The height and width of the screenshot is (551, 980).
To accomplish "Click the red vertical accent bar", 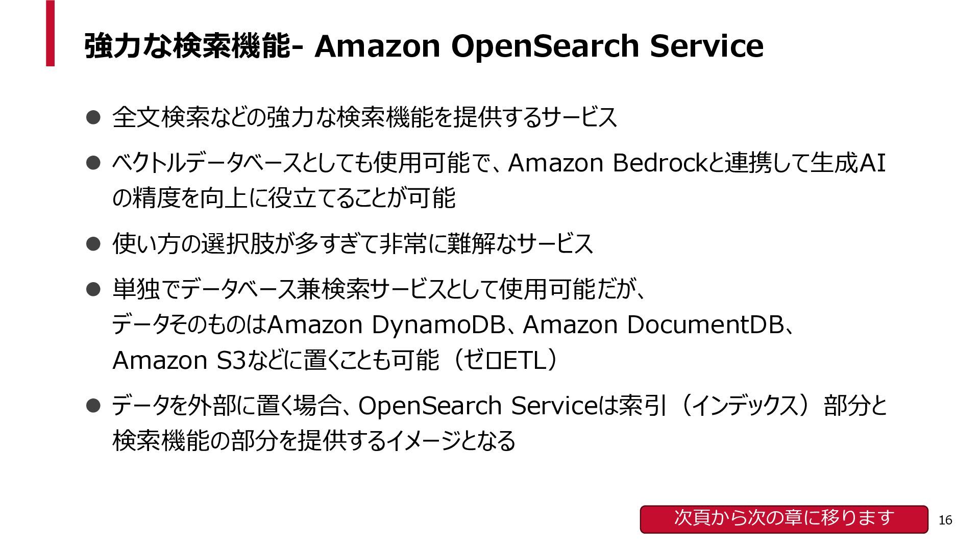I will coord(50,33).
